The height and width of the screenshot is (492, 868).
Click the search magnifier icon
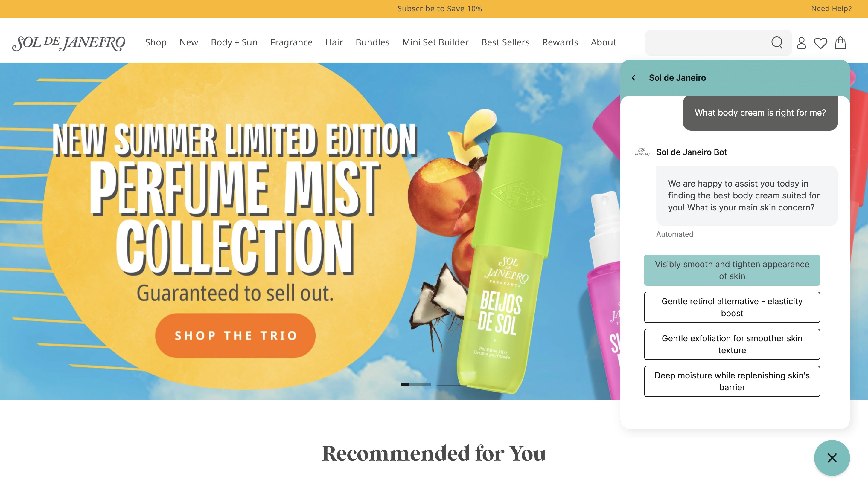click(777, 42)
